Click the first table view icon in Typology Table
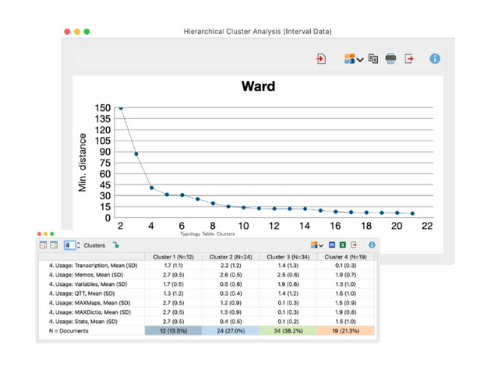The image size is (504, 365). point(43,245)
